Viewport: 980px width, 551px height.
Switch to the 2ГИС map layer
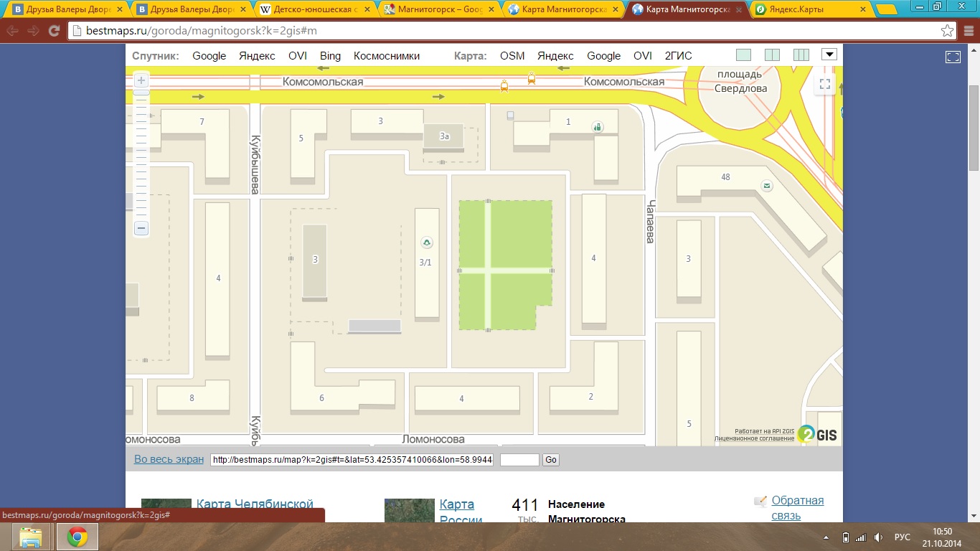click(x=679, y=56)
